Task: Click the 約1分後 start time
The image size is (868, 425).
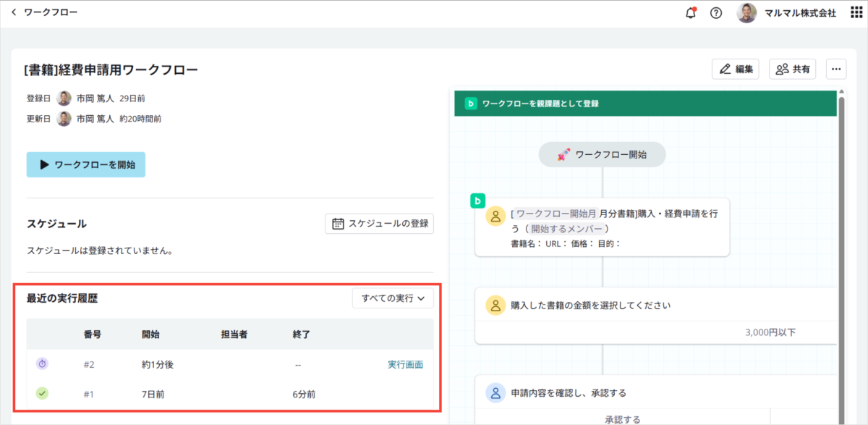Action: 158,365
